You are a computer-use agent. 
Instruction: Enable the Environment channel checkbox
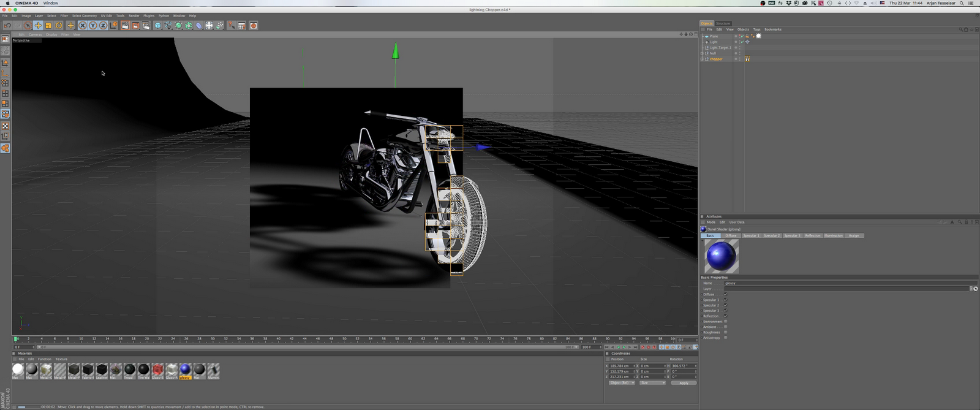725,321
